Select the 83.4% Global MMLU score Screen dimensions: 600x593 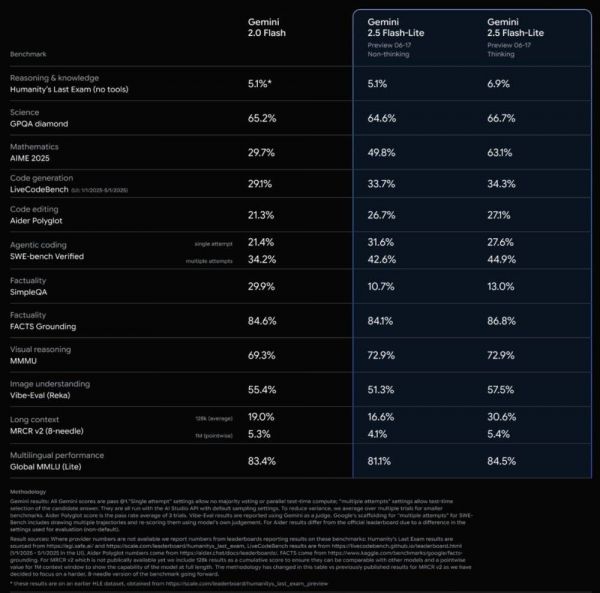pos(264,460)
